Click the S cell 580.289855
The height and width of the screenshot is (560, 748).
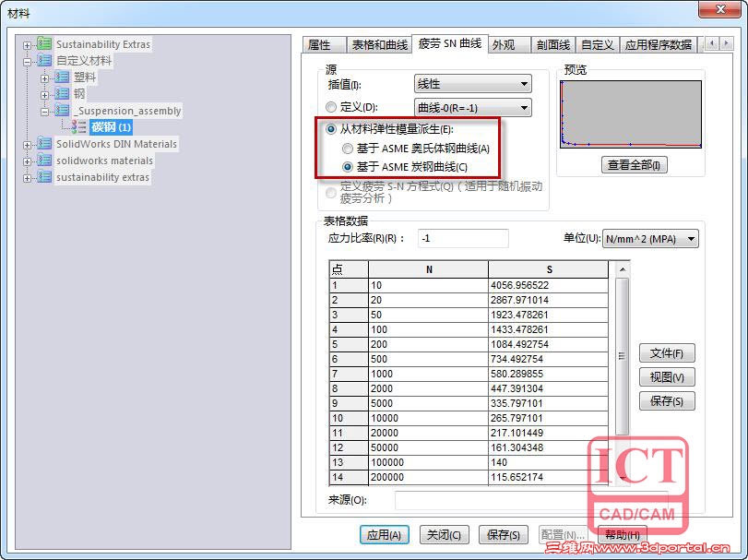click(x=548, y=374)
